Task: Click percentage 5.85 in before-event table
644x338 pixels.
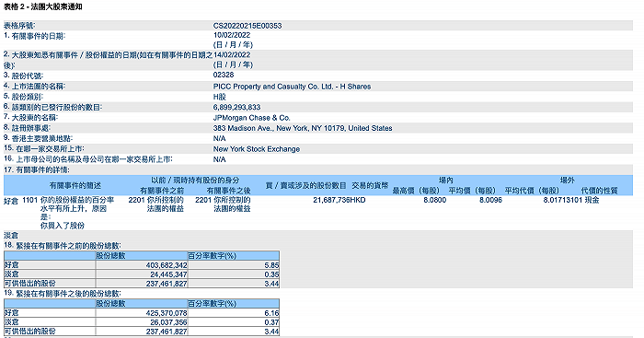Action: coord(272,265)
